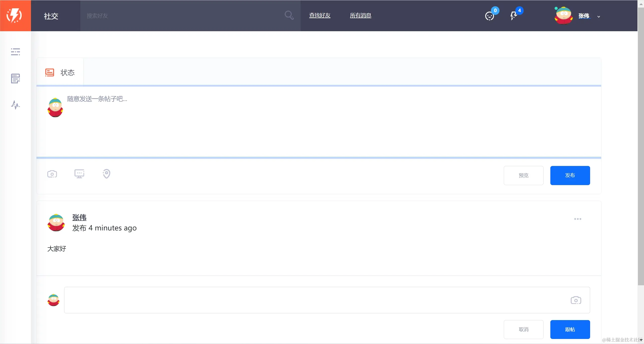The height and width of the screenshot is (344, 644).
Task: Open the news feed sidebar icon
Action: [15, 79]
